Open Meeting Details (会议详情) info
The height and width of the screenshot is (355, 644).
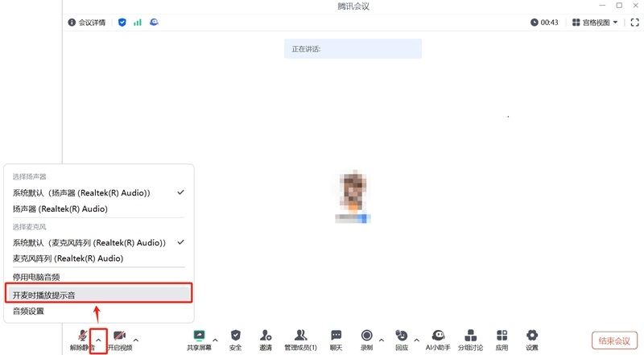87,23
